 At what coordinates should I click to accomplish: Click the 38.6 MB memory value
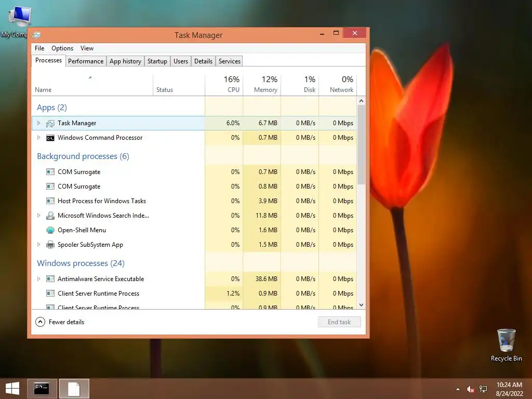[267, 279]
